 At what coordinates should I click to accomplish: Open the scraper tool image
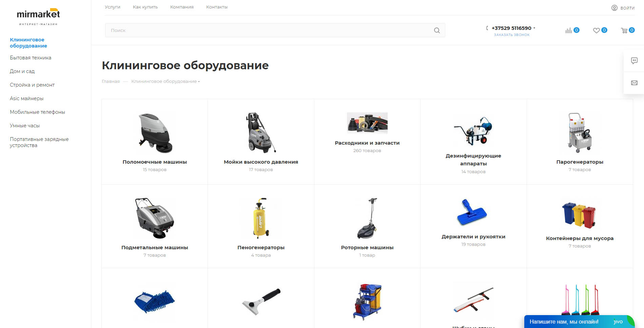(x=261, y=302)
